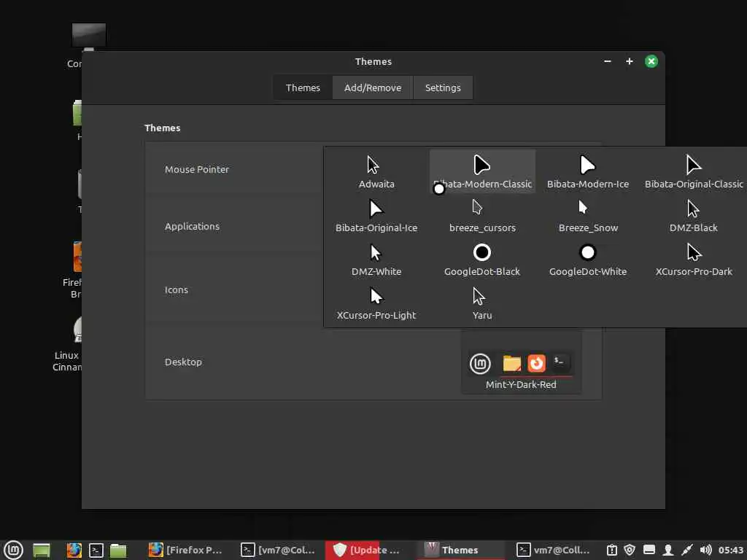Switch to the Firefox window in the taskbar
747x560 pixels.
pos(186,551)
